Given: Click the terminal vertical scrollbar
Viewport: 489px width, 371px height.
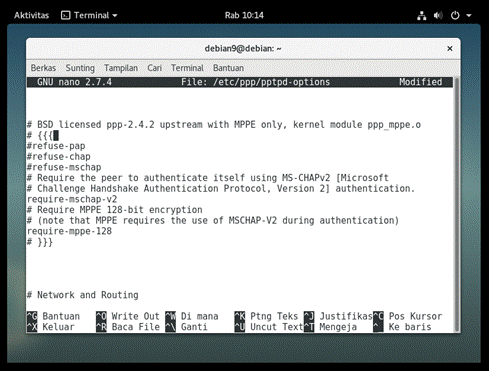Looking at the screenshot, I should [x=457, y=204].
